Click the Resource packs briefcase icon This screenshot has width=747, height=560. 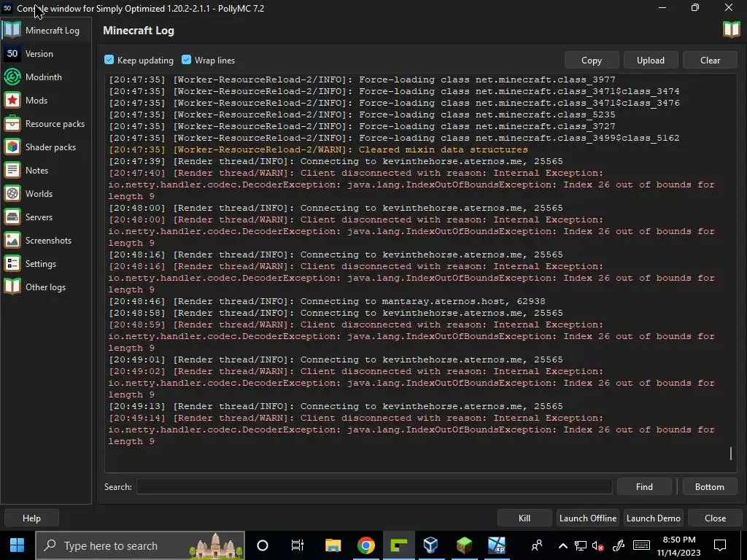[12, 123]
